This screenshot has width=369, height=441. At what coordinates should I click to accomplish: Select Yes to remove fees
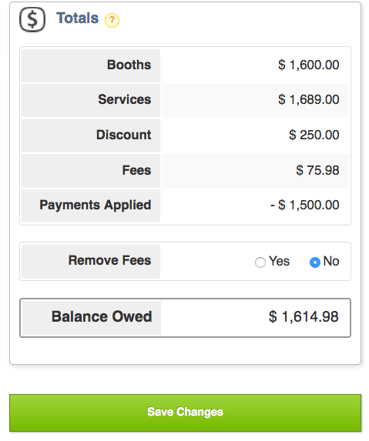pos(260,262)
